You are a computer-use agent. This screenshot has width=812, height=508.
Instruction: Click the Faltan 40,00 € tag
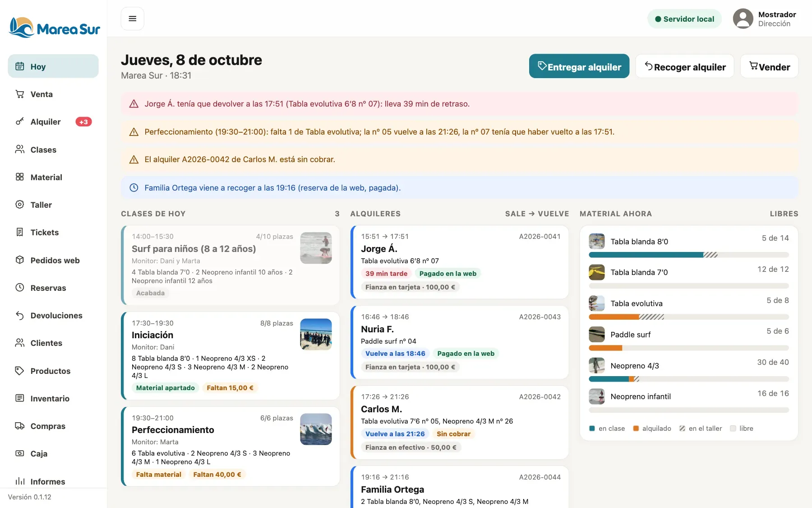(217, 475)
